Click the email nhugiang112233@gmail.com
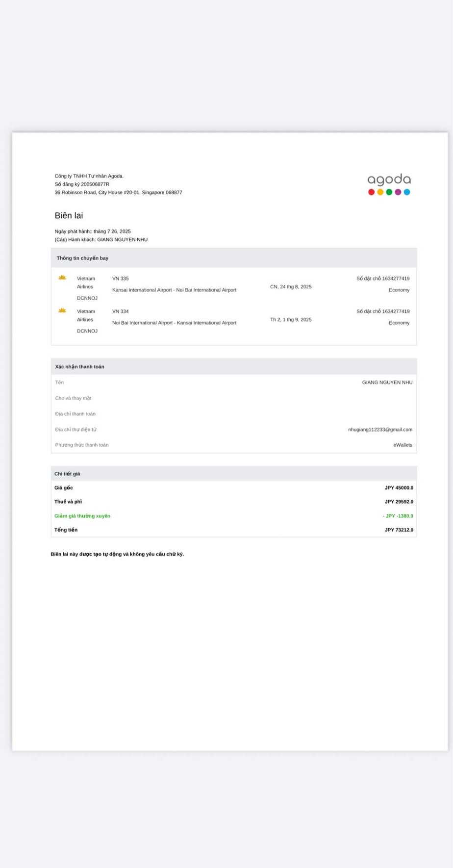The height and width of the screenshot is (868, 453). tap(380, 430)
